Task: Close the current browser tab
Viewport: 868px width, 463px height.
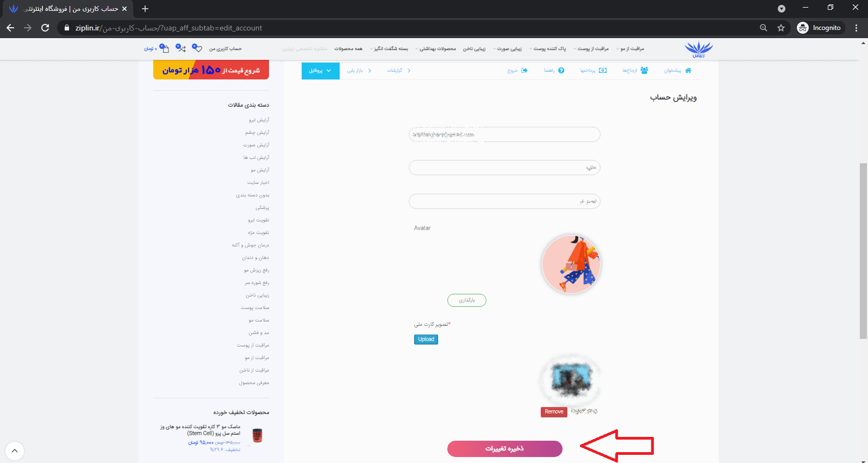Action: point(124,9)
